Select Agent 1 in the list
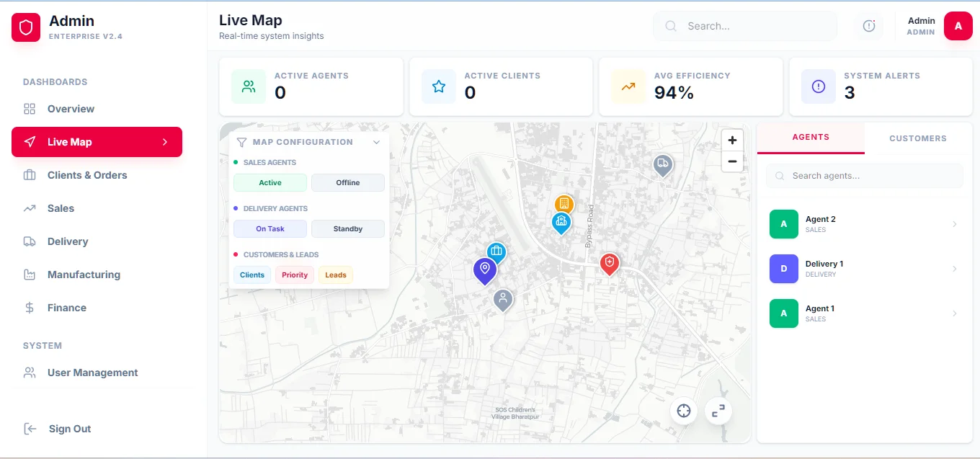The width and height of the screenshot is (980, 459). click(x=864, y=313)
